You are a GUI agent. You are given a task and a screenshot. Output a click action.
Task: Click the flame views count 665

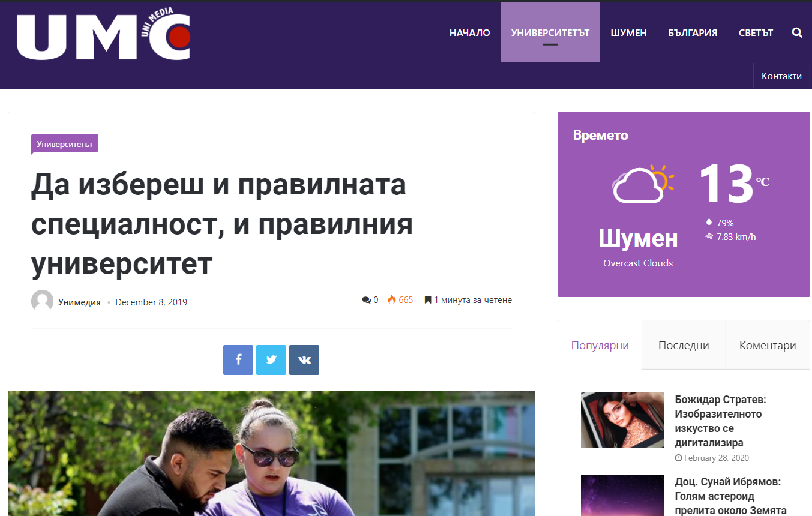[x=400, y=300]
